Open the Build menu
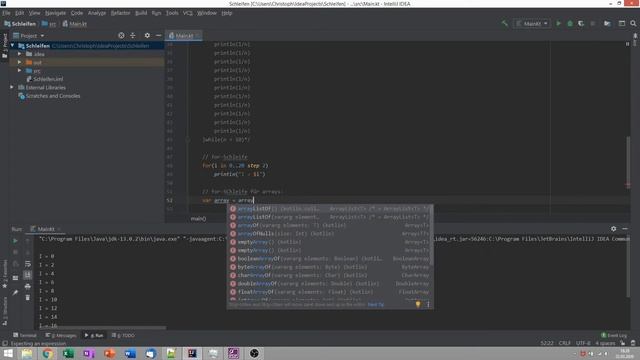The image size is (640, 360). click(x=141, y=13)
